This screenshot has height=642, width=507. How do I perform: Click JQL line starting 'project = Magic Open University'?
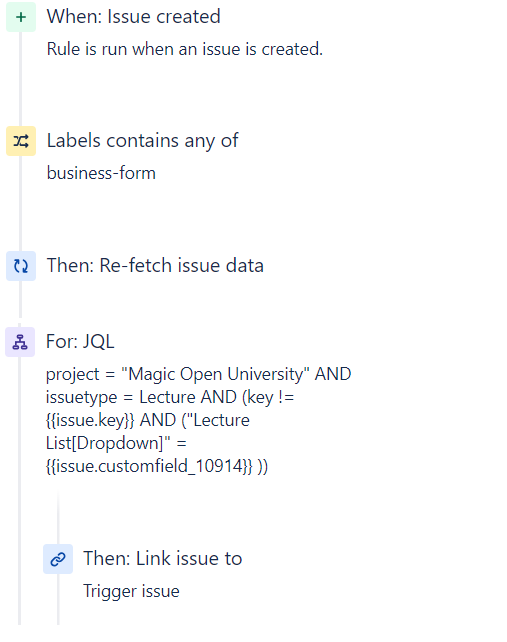click(198, 374)
